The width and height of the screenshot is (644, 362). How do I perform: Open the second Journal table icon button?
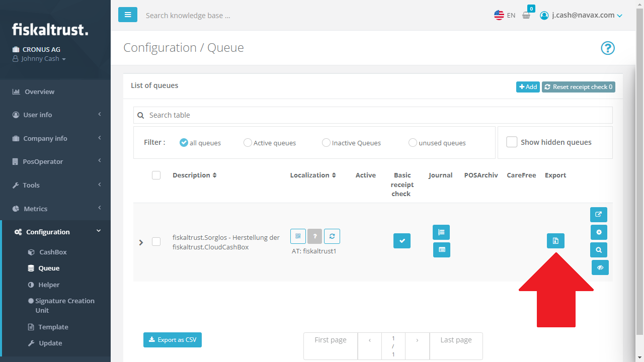[442, 250]
